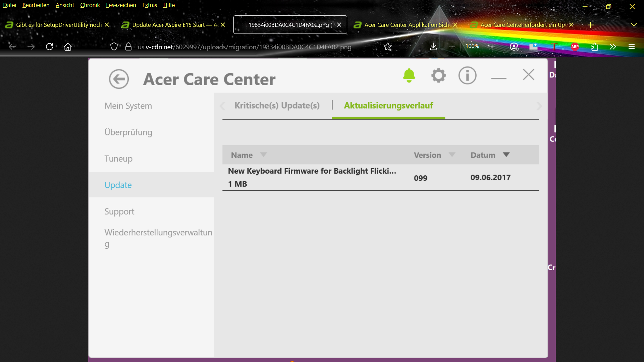Open Acer Care Center settings gear
The width and height of the screenshot is (644, 362).
coord(438,75)
